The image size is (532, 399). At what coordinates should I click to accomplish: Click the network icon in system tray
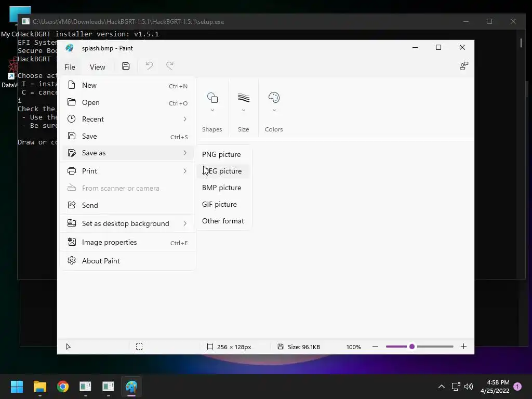pyautogui.click(x=456, y=387)
